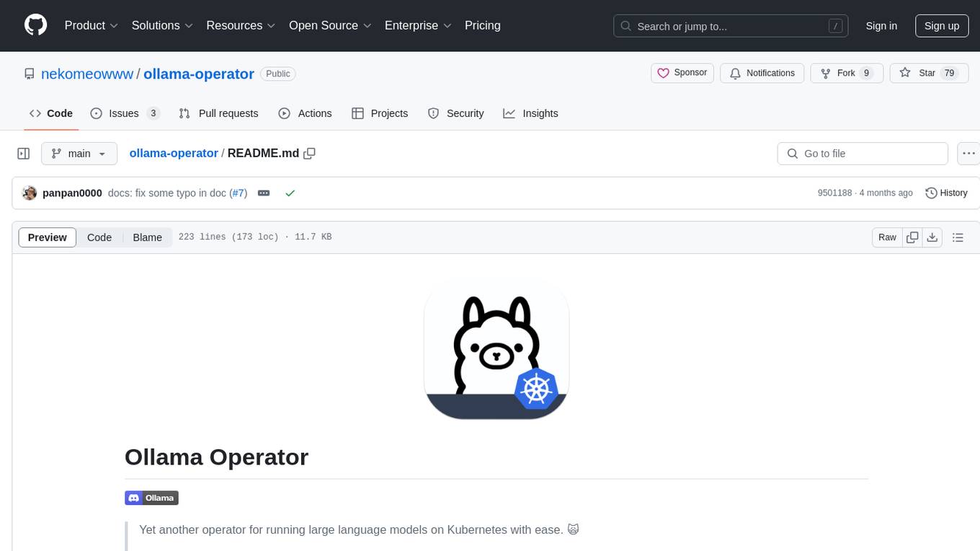This screenshot has width=980, height=551.
Task: Go to ollama-operator breadcrumb root
Action: tap(174, 154)
